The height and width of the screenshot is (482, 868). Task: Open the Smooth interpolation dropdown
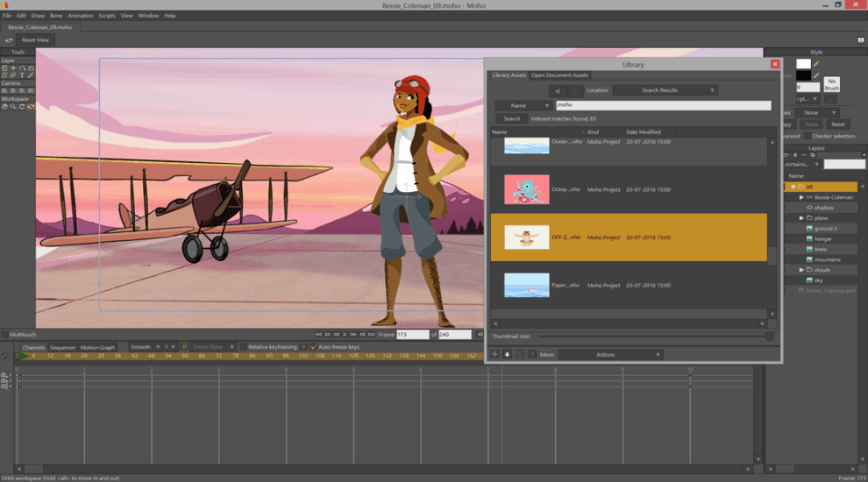tap(145, 347)
